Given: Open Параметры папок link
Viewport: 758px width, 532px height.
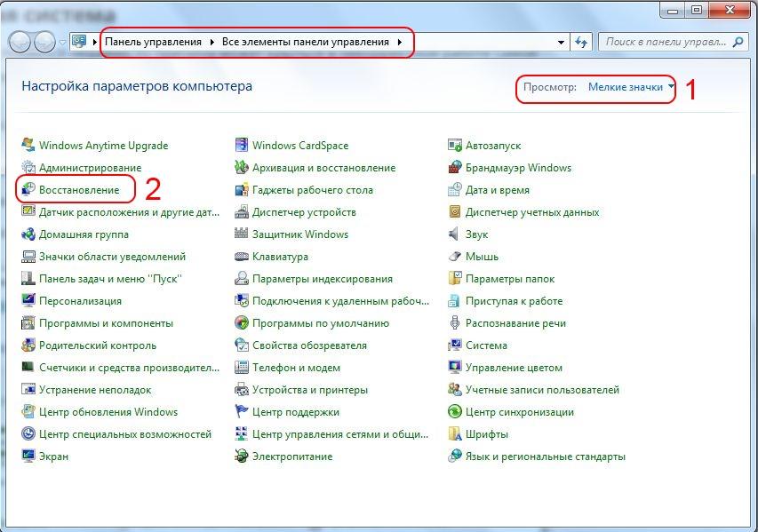Looking at the screenshot, I should point(510,278).
